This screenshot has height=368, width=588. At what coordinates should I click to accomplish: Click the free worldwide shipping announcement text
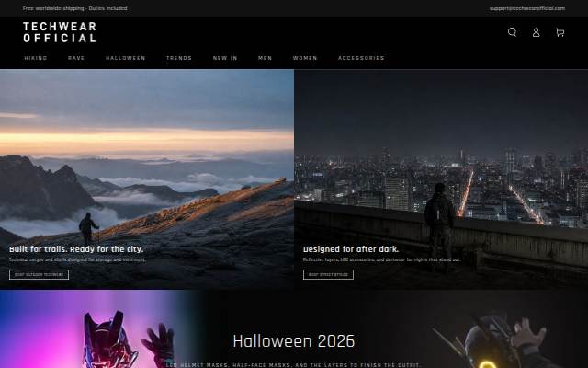(x=75, y=8)
